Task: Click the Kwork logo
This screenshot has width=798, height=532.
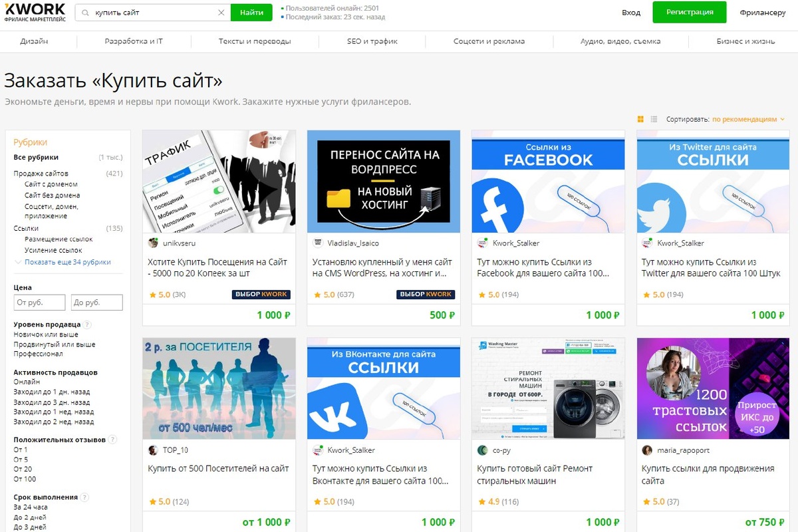Action: (35, 12)
